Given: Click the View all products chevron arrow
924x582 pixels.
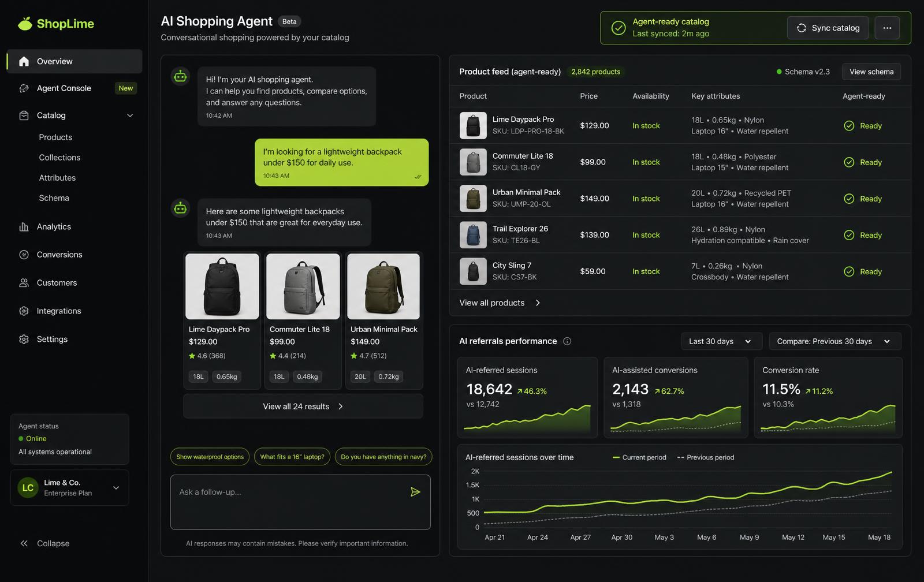Looking at the screenshot, I should pos(538,303).
